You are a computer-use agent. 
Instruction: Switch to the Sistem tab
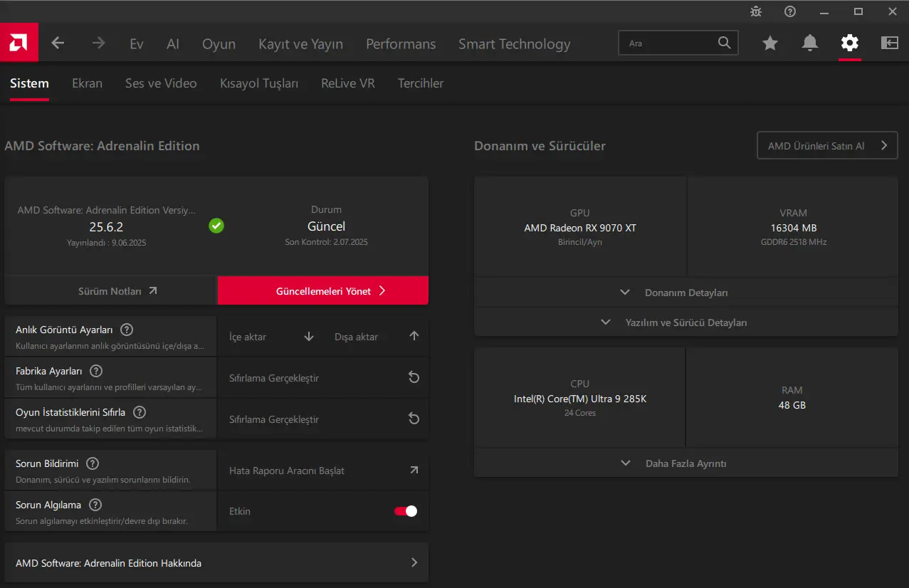(29, 83)
